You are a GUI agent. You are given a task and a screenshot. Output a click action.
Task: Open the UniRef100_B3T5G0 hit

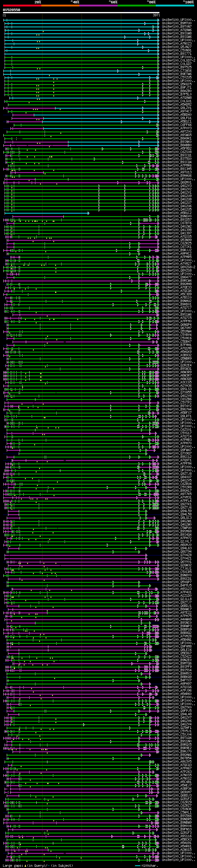(x=177, y=159)
